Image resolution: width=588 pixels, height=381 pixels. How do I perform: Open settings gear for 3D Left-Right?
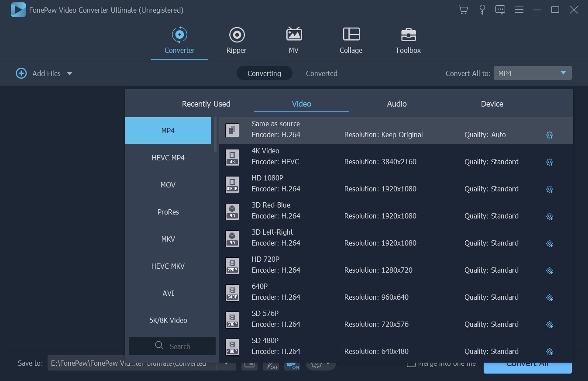pyautogui.click(x=550, y=243)
